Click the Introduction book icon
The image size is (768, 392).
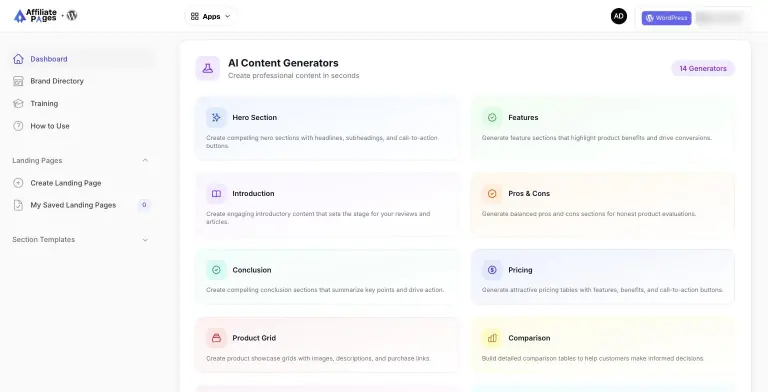pos(216,194)
